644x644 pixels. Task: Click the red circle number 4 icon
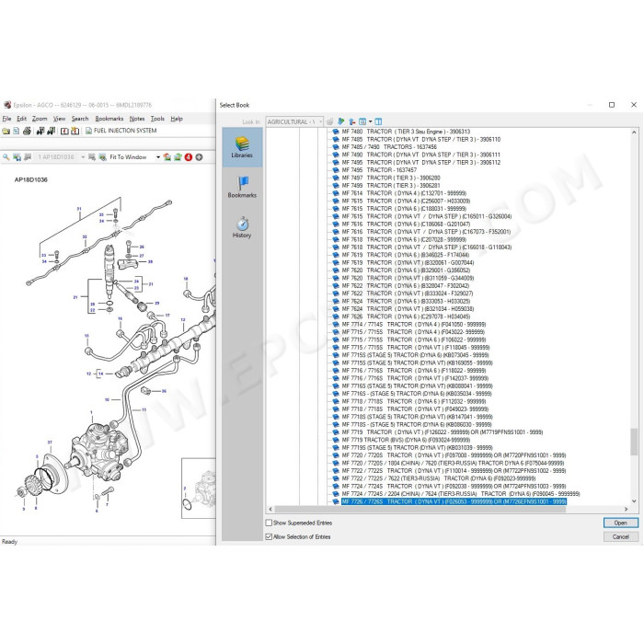[189, 157]
